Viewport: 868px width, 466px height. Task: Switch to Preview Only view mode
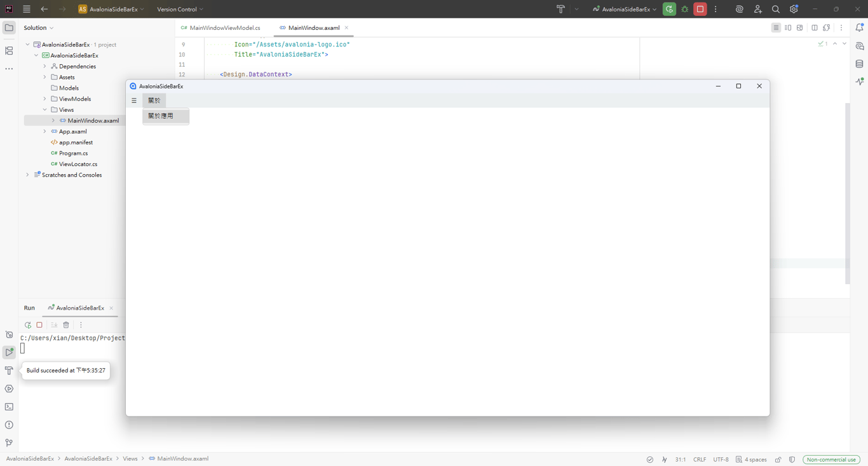coord(800,28)
